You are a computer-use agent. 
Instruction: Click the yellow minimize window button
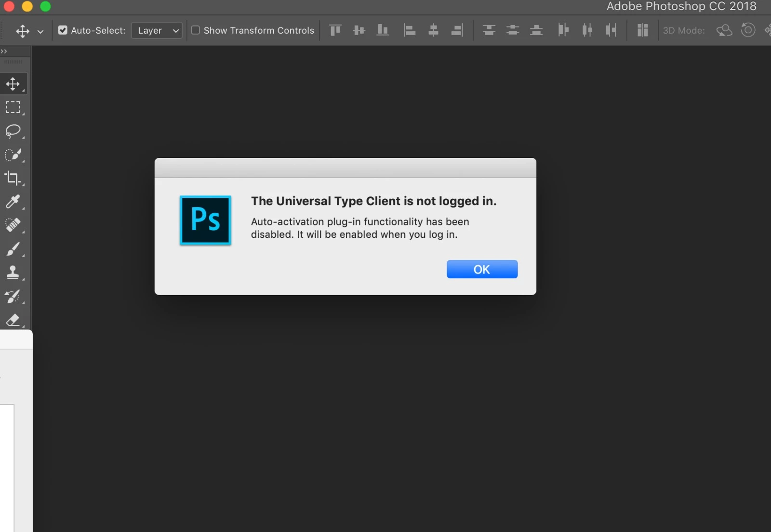click(27, 6)
